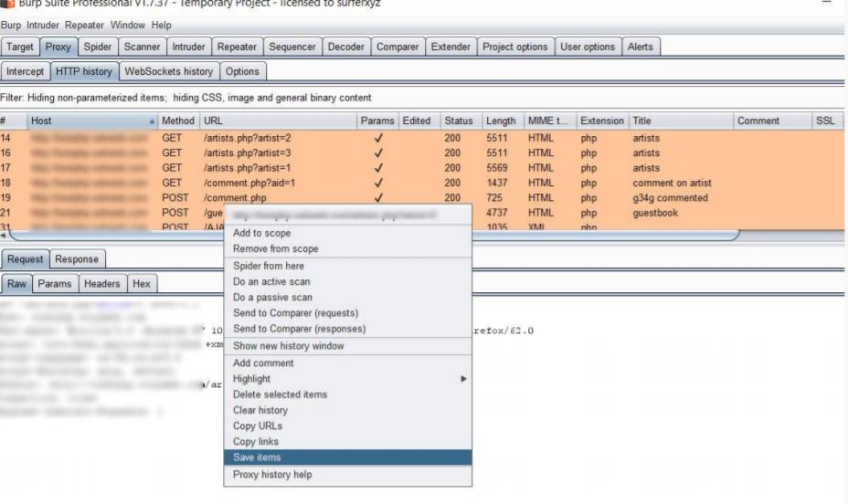The width and height of the screenshot is (848, 504).
Task: Sort by the Params column header
Action: click(377, 121)
